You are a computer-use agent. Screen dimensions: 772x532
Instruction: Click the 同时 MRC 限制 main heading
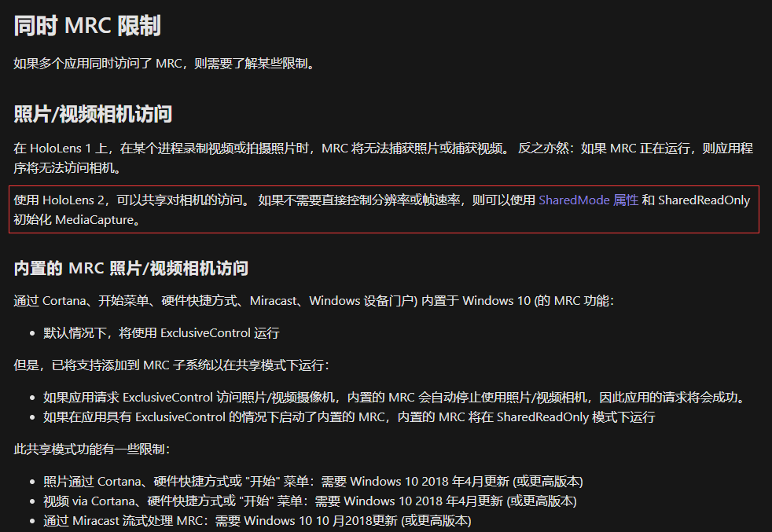pyautogui.click(x=87, y=25)
